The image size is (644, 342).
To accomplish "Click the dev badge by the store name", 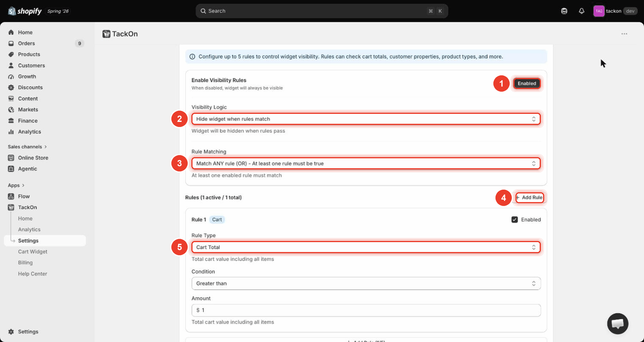I will (x=630, y=11).
